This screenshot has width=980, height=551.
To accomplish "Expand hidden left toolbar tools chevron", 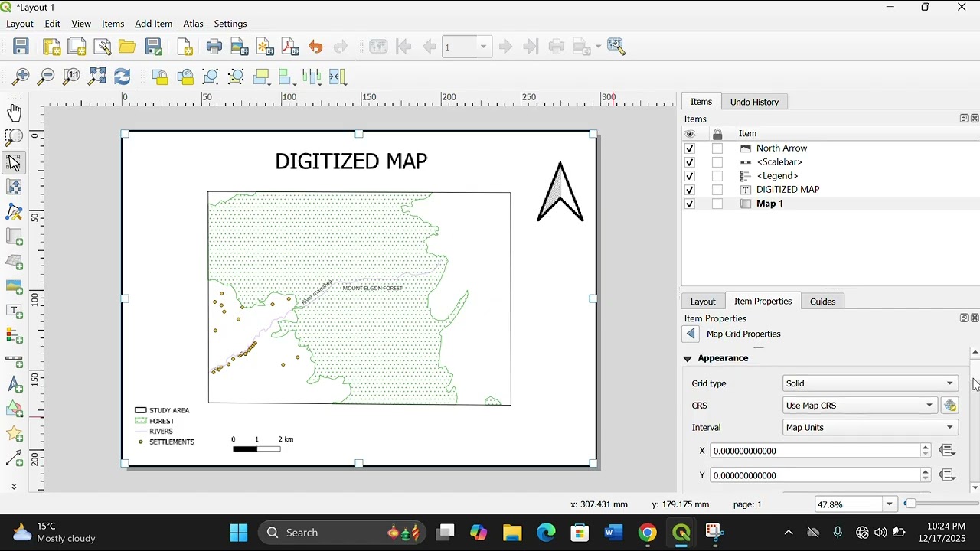I will click(14, 486).
